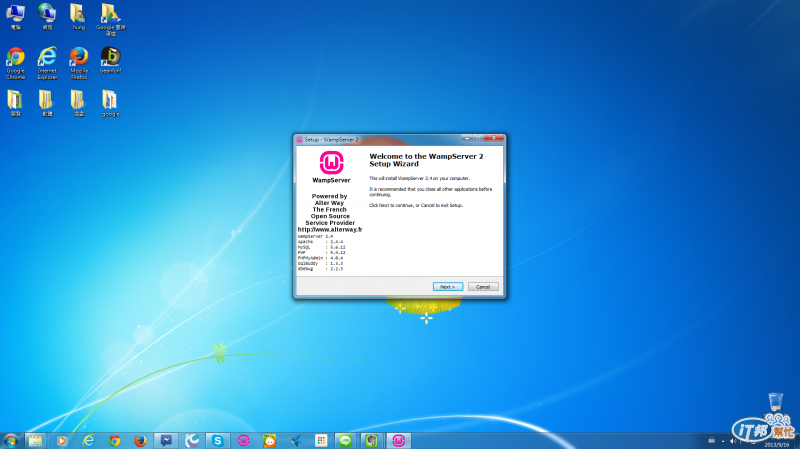The width and height of the screenshot is (800, 449).
Task: Open Skype from the taskbar
Action: [x=218, y=441]
